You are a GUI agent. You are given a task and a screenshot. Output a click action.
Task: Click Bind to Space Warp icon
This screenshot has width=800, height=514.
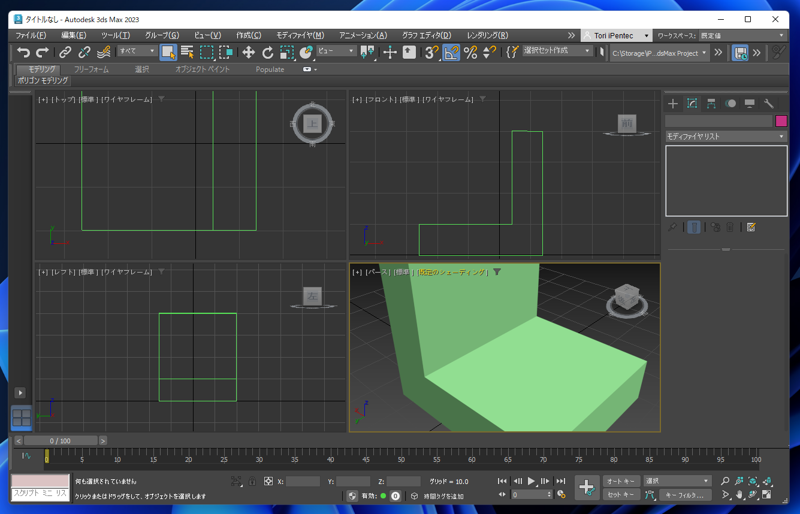[x=104, y=52]
